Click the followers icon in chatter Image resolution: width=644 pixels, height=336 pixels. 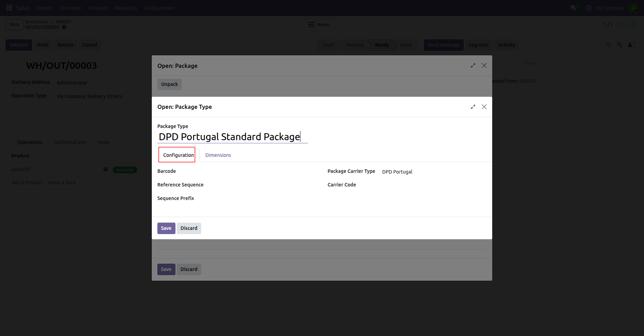point(631,45)
